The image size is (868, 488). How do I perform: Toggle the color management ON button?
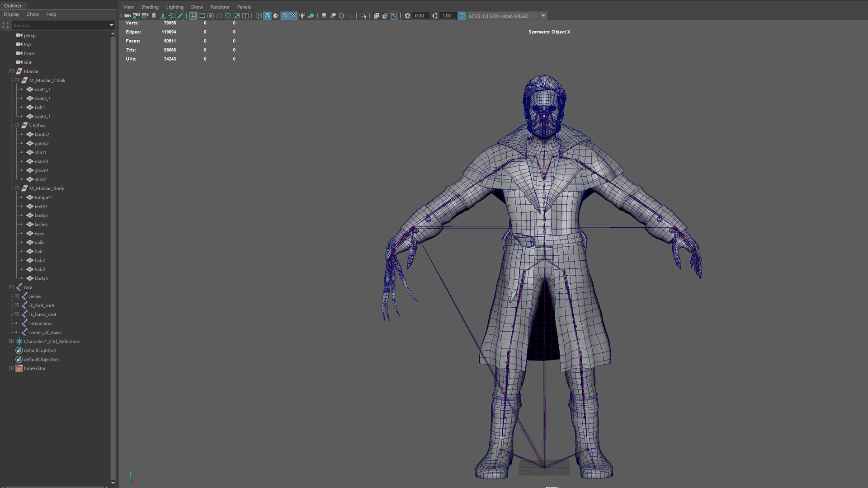462,16
